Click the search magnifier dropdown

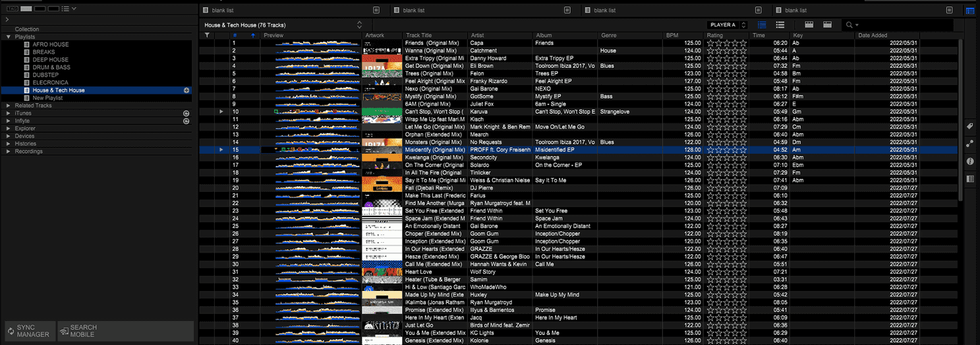852,25
